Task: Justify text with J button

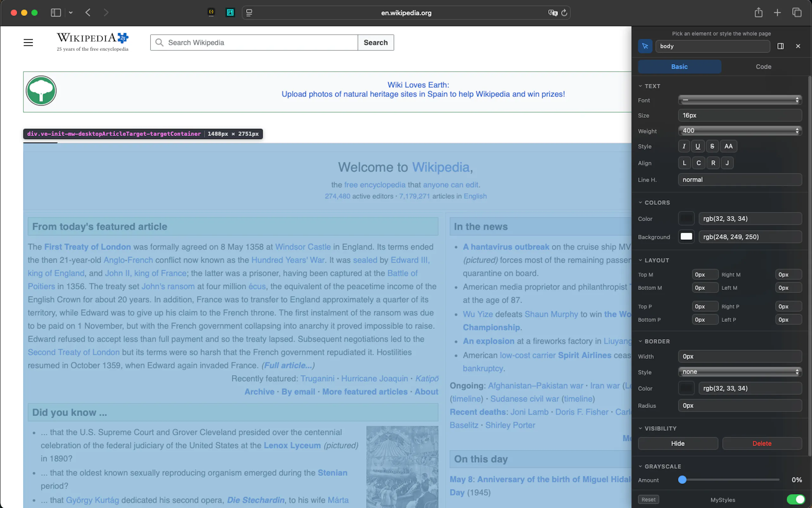Action: click(727, 163)
